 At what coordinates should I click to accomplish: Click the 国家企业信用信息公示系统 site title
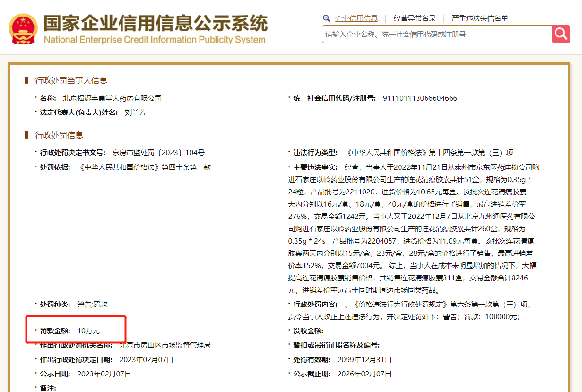[156, 23]
